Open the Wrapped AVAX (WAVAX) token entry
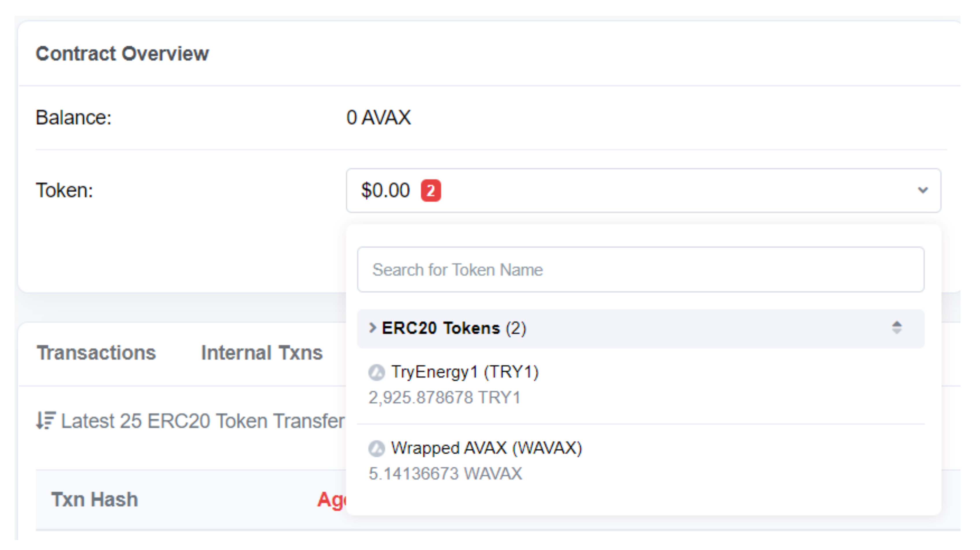This screenshot has height=550, width=980. [x=487, y=448]
